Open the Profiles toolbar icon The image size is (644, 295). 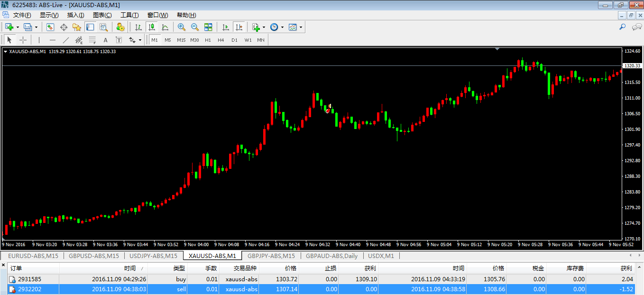point(28,27)
